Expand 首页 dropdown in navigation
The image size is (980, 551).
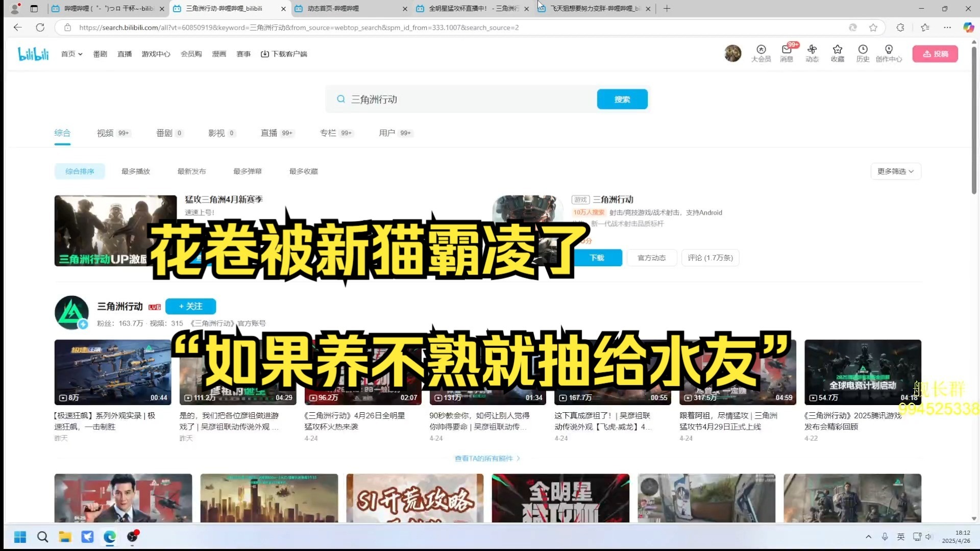coord(72,54)
